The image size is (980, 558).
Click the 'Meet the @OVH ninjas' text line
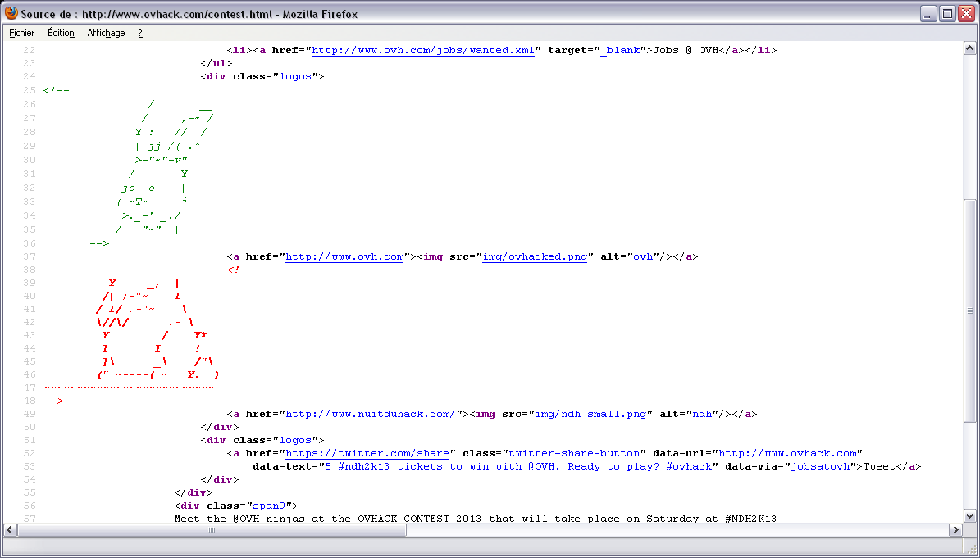[475, 518]
